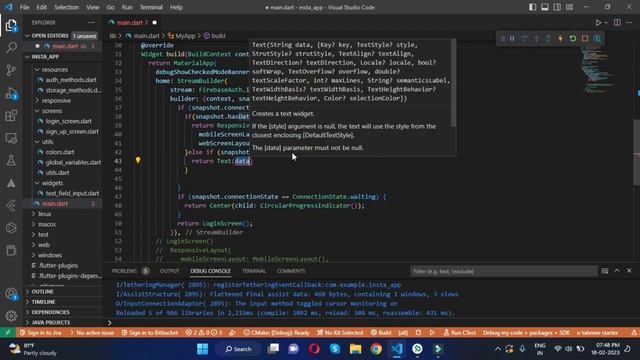Split the editor to the right

(x=617, y=23)
